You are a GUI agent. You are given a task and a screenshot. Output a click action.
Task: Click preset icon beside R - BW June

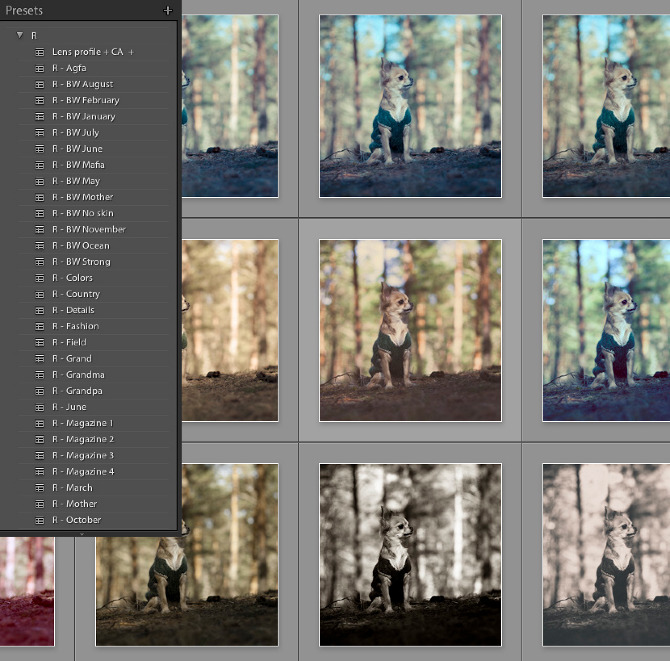coord(39,149)
